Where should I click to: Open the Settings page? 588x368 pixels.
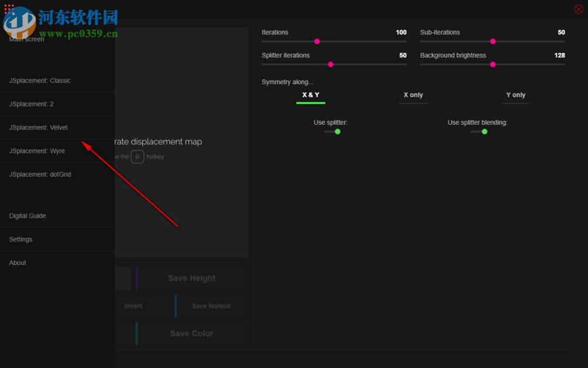[21, 239]
